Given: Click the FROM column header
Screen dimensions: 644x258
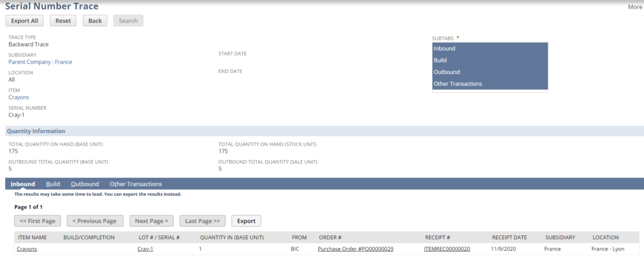Looking at the screenshot, I should pyautogui.click(x=299, y=237).
